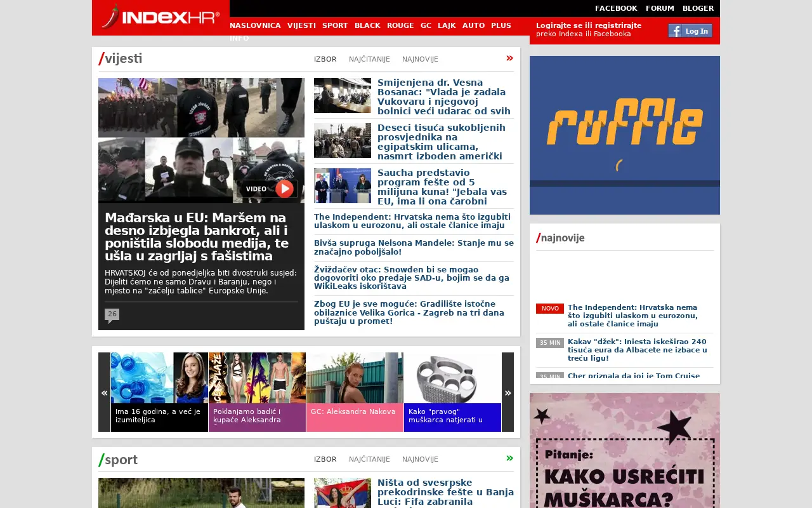The width and height of the screenshot is (812, 508).
Task: Select IZBOR tab in vijesti section
Action: coord(325,59)
